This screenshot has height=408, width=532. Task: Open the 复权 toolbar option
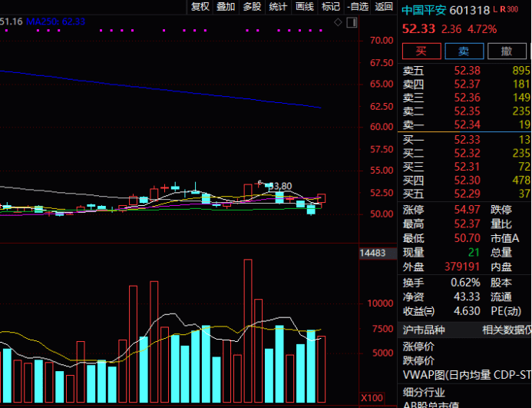click(200, 6)
